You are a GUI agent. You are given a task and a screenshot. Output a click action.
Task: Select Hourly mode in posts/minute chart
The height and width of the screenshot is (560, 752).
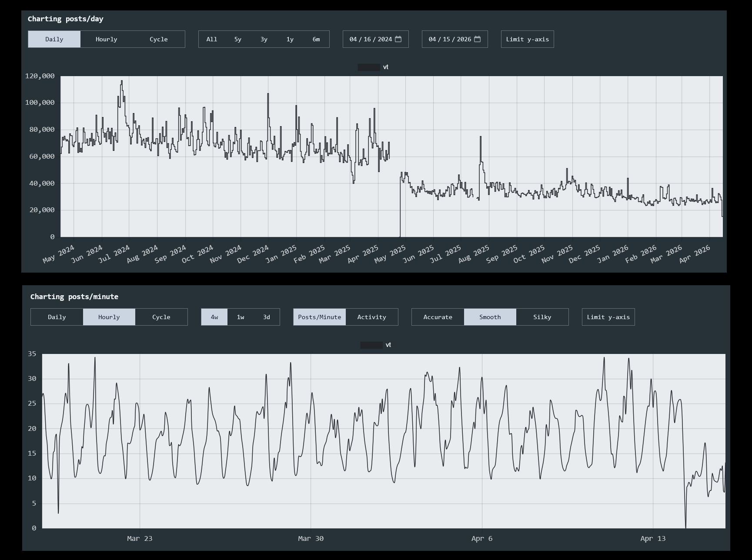pyautogui.click(x=109, y=317)
